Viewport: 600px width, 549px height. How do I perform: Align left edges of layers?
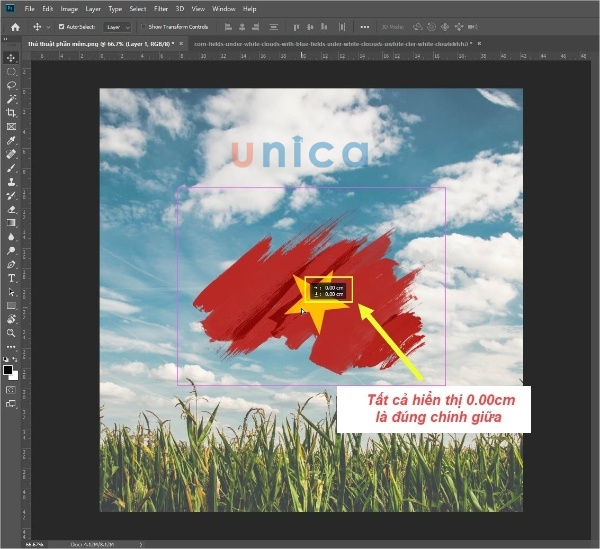coord(228,27)
